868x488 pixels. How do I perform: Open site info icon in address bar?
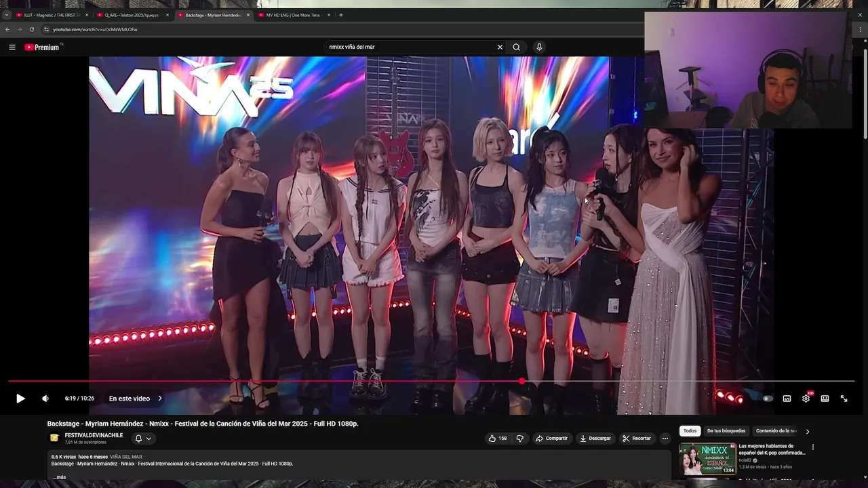coord(46,29)
